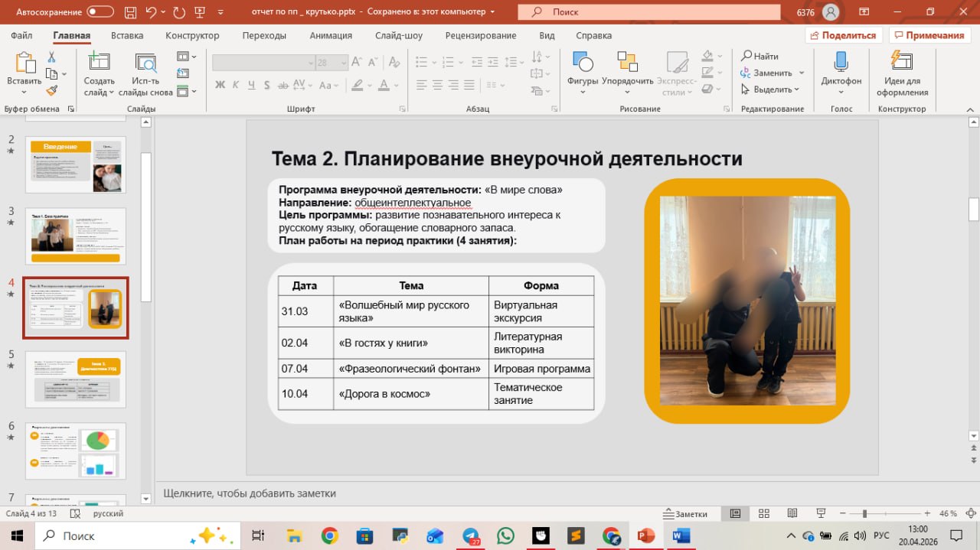The image size is (980, 550).
Task: Open Quick Access Toolbar customize arrow
Action: pos(222,12)
